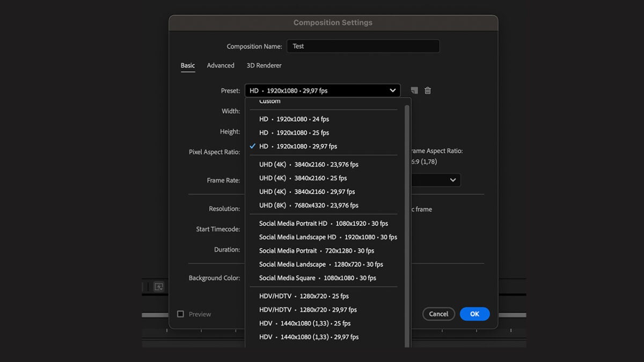The height and width of the screenshot is (362, 644).
Task: Open the 3D Renderer tab
Action: pyautogui.click(x=264, y=65)
